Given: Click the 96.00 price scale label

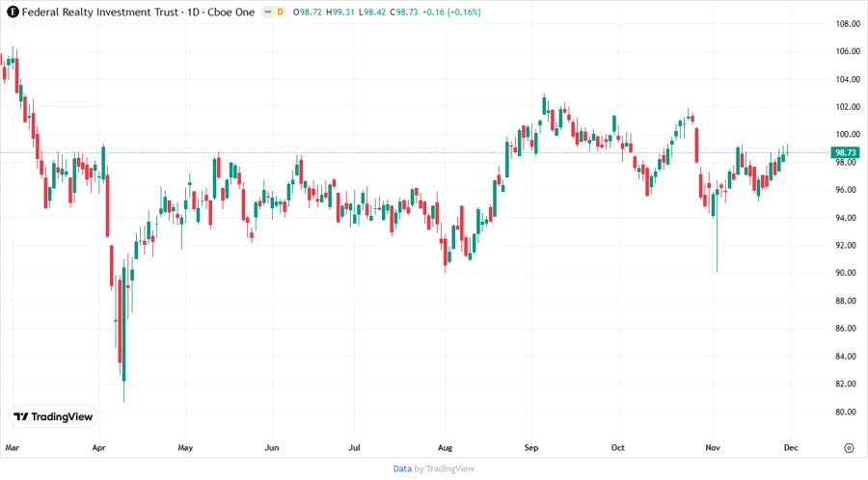Looking at the screenshot, I should (848, 190).
